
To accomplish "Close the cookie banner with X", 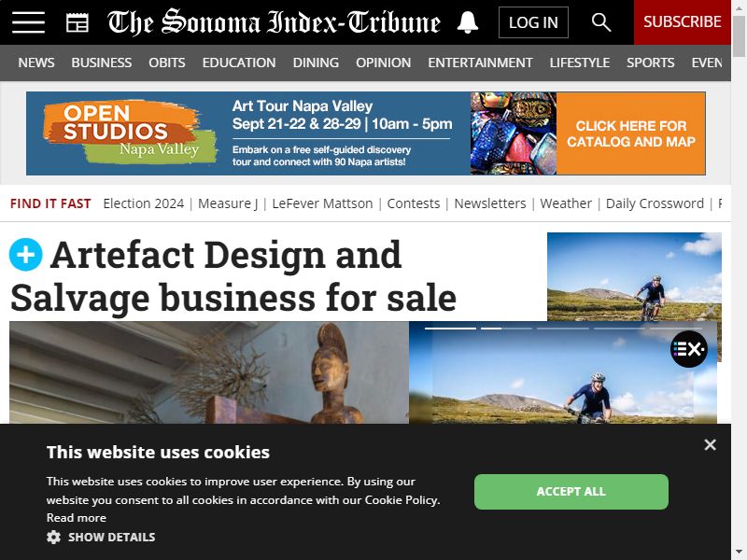I will tap(710, 445).
